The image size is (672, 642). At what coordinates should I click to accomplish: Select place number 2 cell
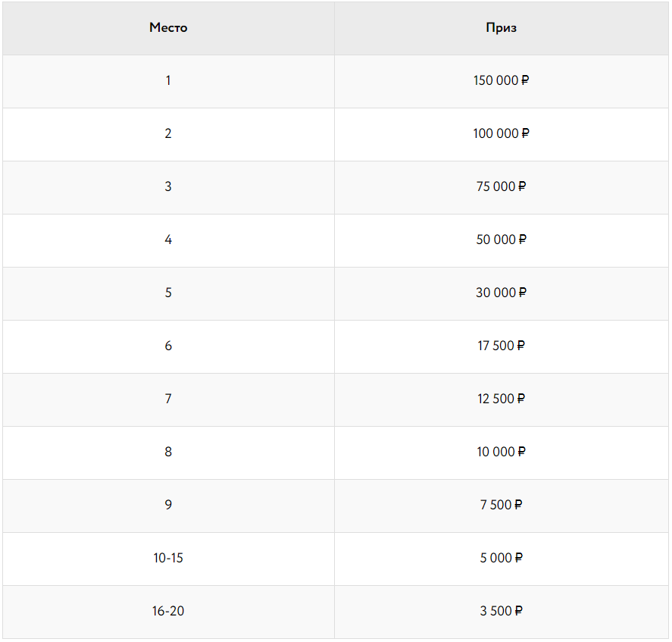pos(168,133)
